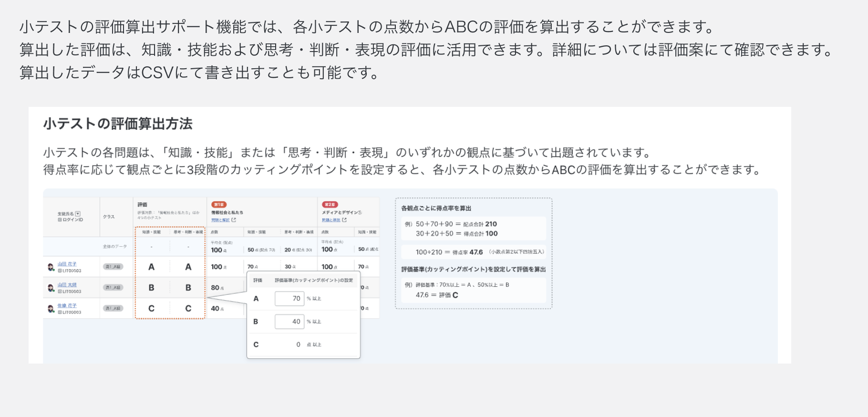Image resolution: width=868 pixels, height=417 pixels.
Task: Click the grade A threshold field showing 70
Action: [x=289, y=299]
